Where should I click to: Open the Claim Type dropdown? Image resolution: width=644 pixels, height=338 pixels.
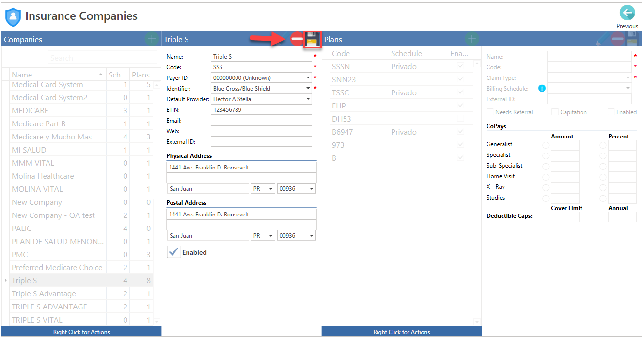coord(628,77)
